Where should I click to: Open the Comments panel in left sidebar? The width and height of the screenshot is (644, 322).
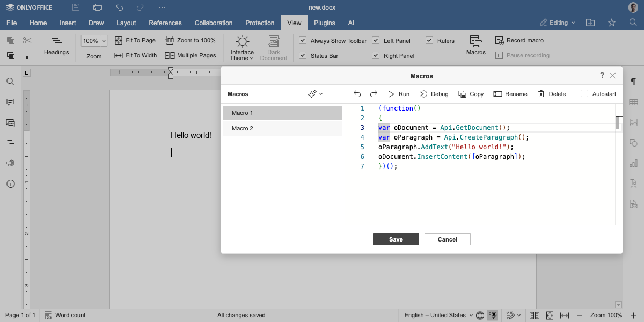click(x=10, y=102)
